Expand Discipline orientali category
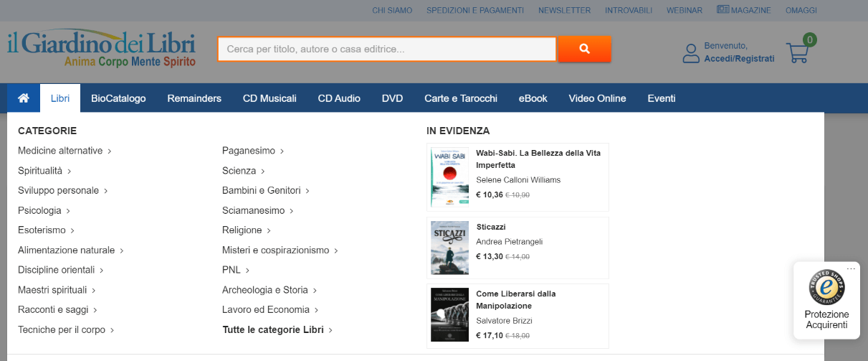The height and width of the screenshot is (361, 868). [61, 271]
